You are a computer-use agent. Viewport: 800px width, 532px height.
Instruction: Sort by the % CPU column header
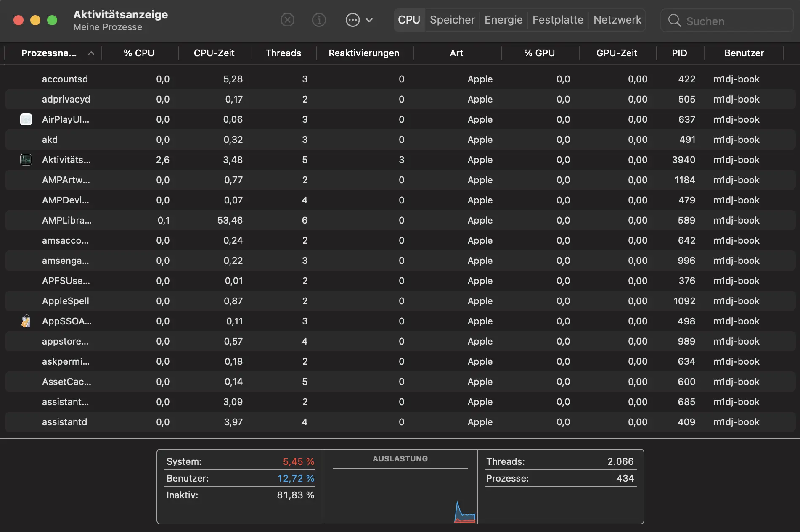tap(139, 53)
